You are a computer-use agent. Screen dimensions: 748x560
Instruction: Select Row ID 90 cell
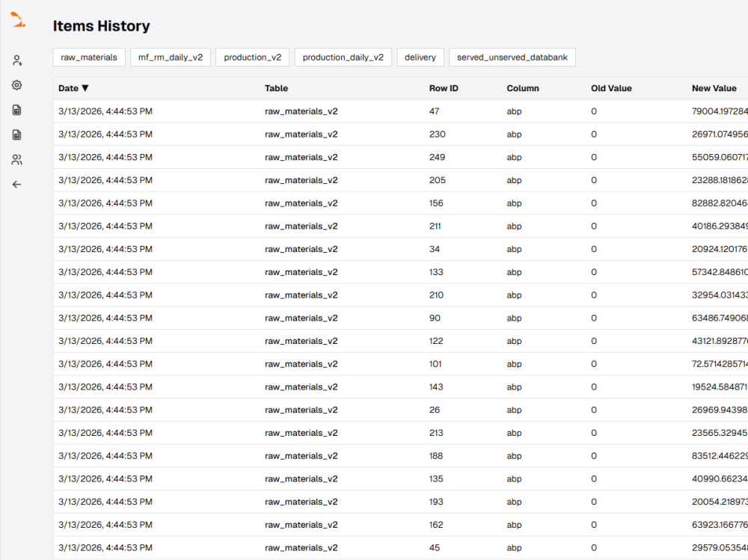point(435,318)
